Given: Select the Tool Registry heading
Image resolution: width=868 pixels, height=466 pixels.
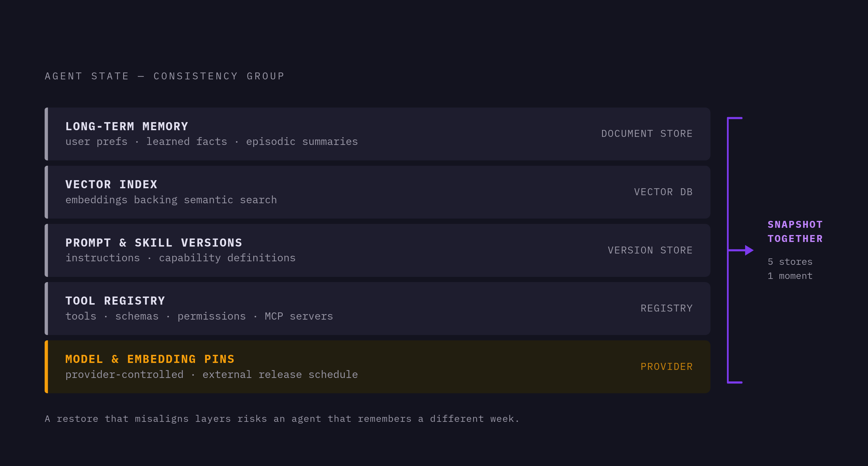Looking at the screenshot, I should coord(115,301).
